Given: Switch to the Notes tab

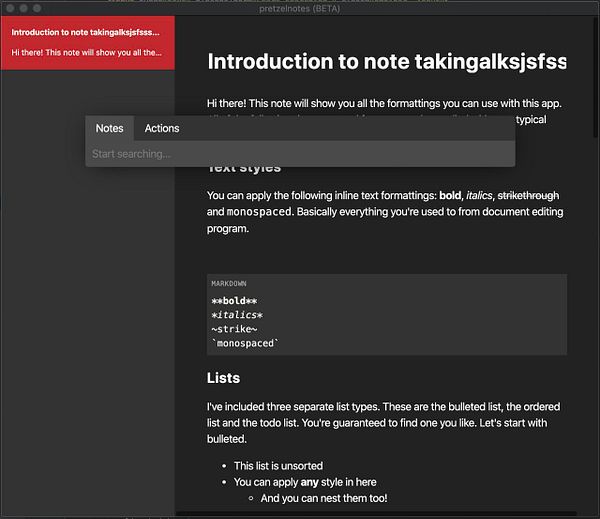Looking at the screenshot, I should pos(109,128).
